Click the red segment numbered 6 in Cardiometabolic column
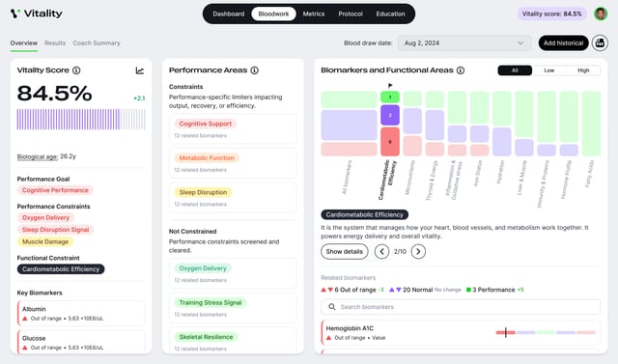 tap(390, 141)
